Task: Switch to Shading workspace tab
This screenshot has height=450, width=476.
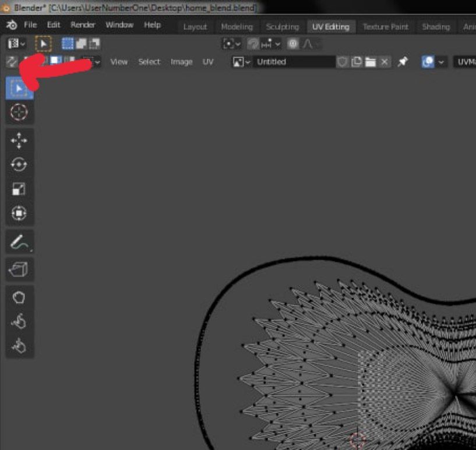Action: [x=436, y=27]
